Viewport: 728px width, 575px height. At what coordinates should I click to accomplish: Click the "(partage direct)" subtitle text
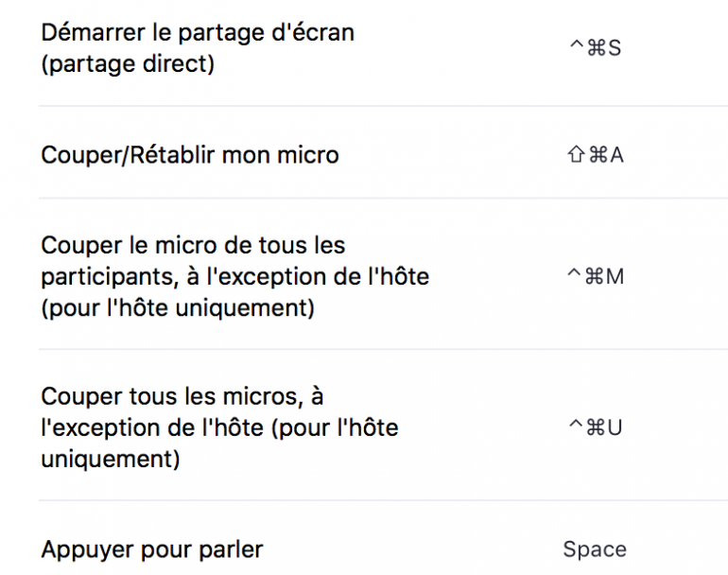pos(128,65)
